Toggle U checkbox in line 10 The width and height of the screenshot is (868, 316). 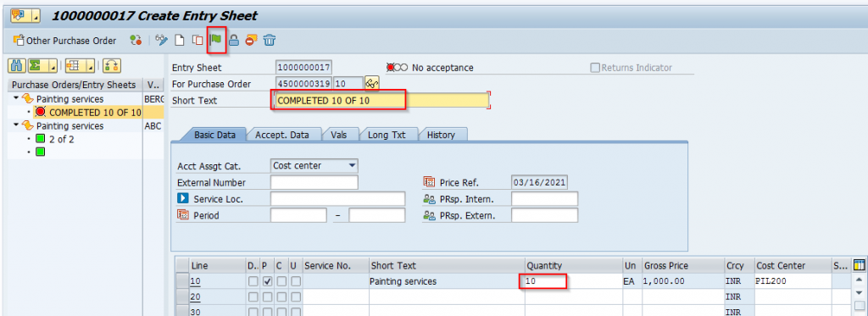[x=296, y=281]
